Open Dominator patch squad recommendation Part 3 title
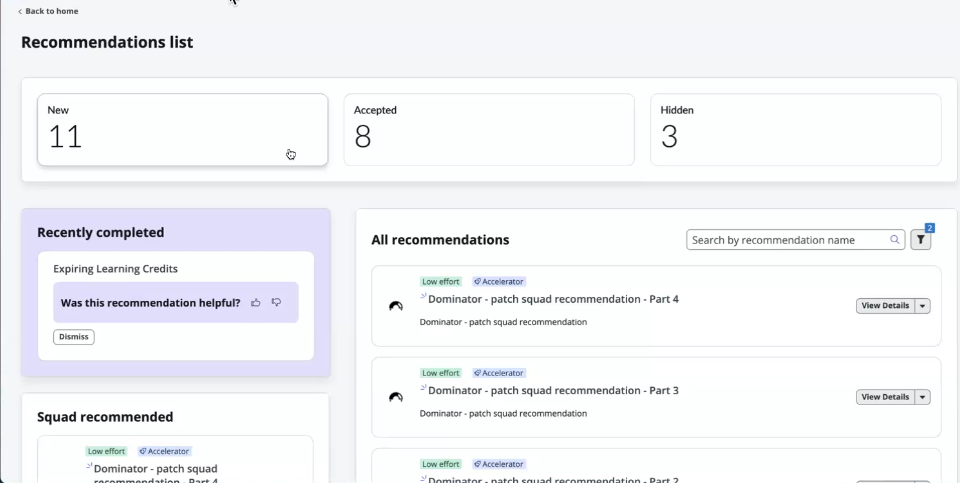The height and width of the screenshot is (483, 960). pos(553,390)
